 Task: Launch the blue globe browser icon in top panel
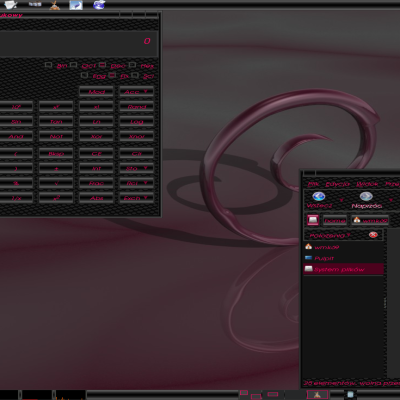pyautogui.click(x=99, y=5)
